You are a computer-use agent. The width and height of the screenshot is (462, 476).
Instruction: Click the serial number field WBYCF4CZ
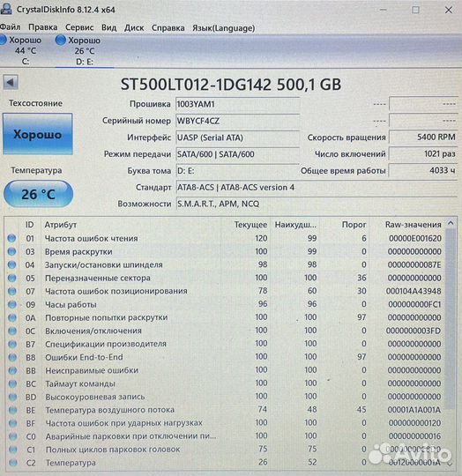pyautogui.click(x=237, y=121)
